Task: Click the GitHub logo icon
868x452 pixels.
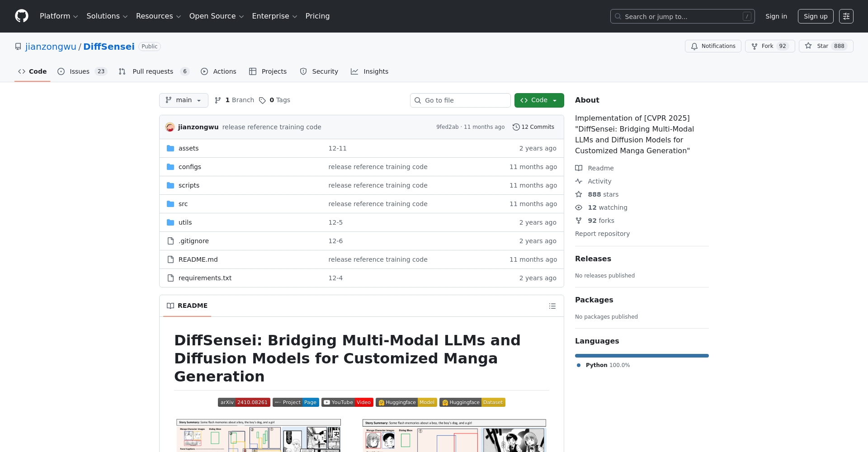Action: (21, 16)
